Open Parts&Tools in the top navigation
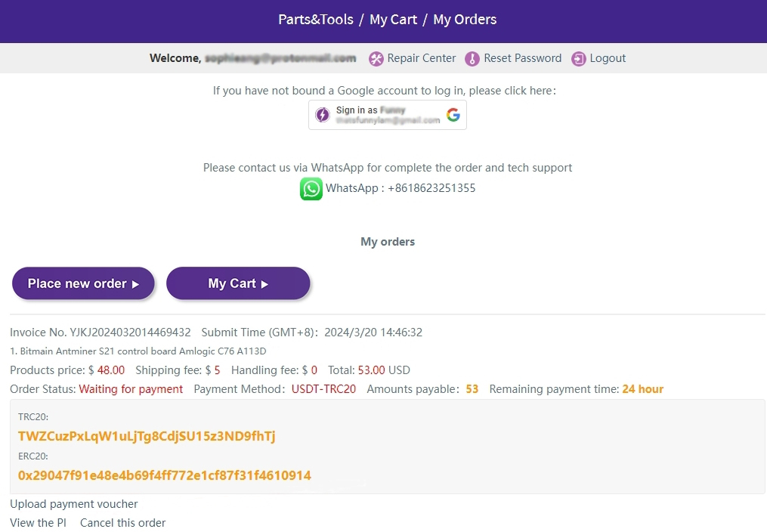The image size is (767, 532). pyautogui.click(x=316, y=20)
